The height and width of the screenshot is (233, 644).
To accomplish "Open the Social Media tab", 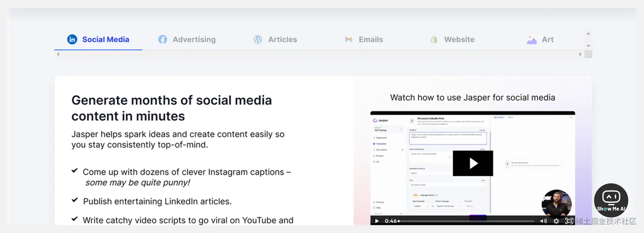I will click(98, 40).
